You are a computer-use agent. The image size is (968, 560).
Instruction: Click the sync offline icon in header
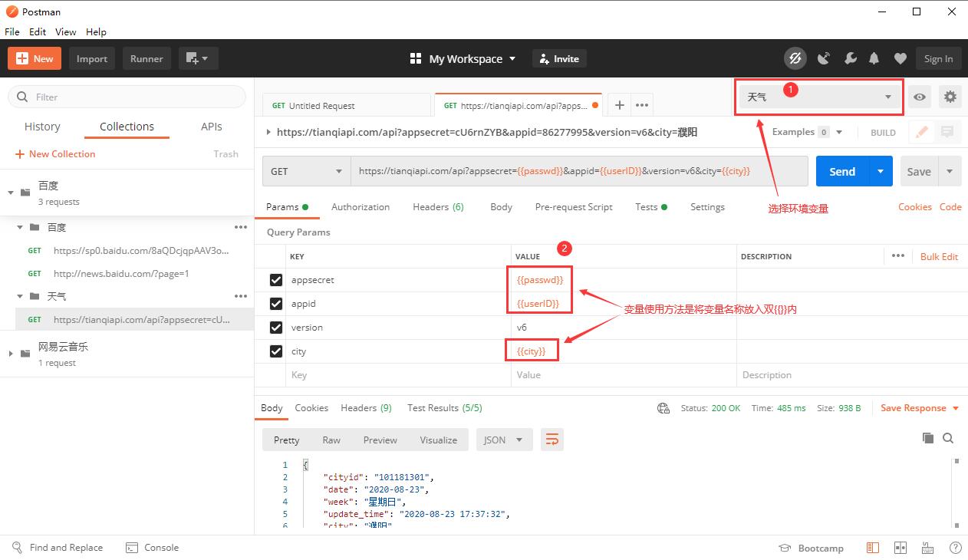click(x=795, y=58)
